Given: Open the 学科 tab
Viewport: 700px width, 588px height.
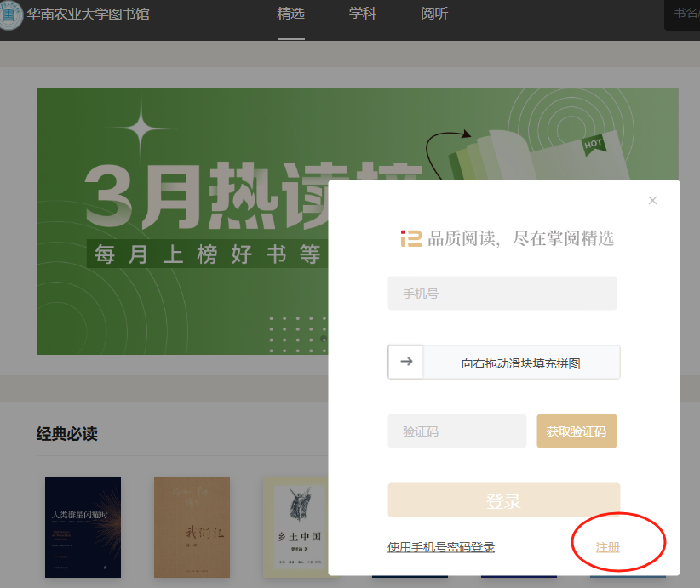Looking at the screenshot, I should [363, 14].
